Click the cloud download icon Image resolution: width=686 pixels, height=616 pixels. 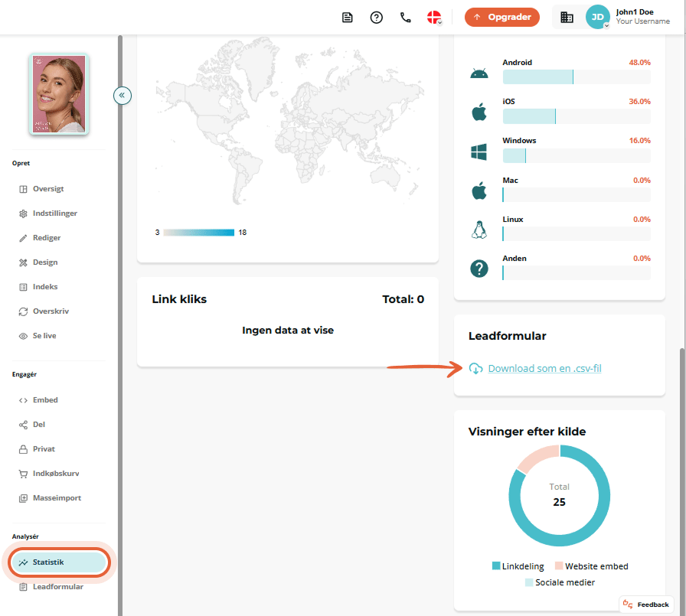click(x=475, y=369)
